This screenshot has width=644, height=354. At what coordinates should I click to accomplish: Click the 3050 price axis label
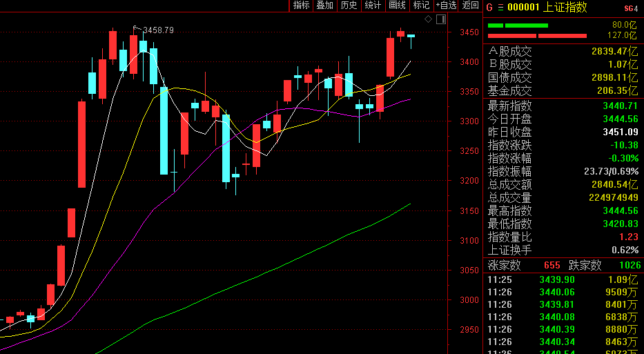469,271
